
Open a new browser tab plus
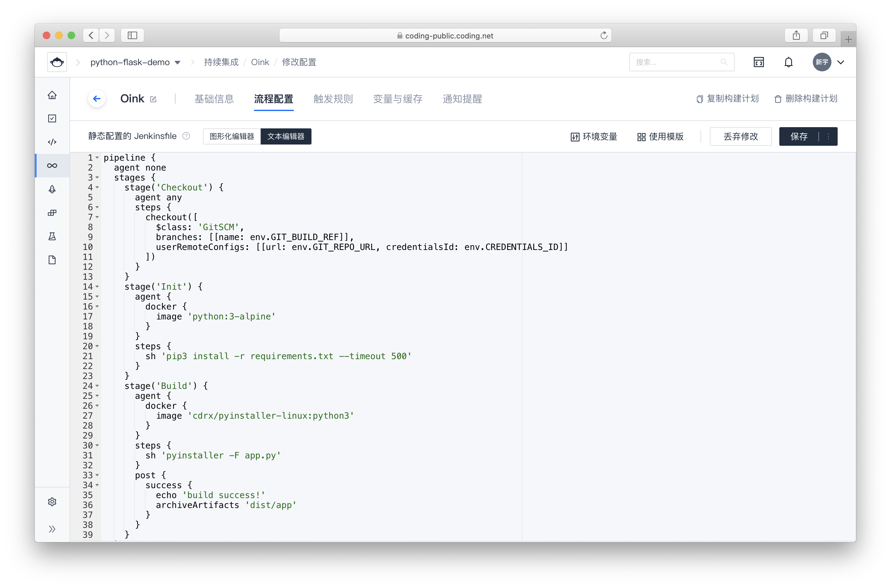(x=848, y=39)
